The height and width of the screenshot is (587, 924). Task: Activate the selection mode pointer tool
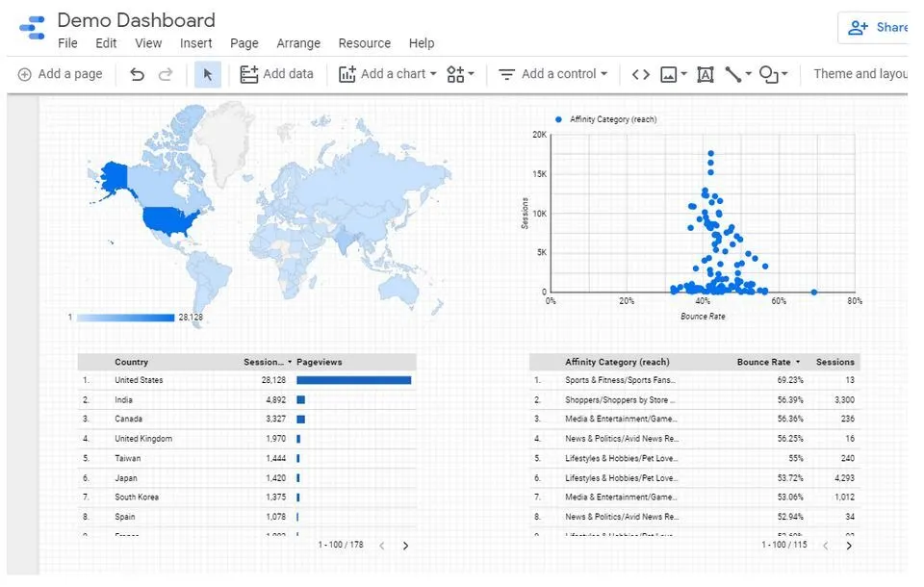(208, 74)
